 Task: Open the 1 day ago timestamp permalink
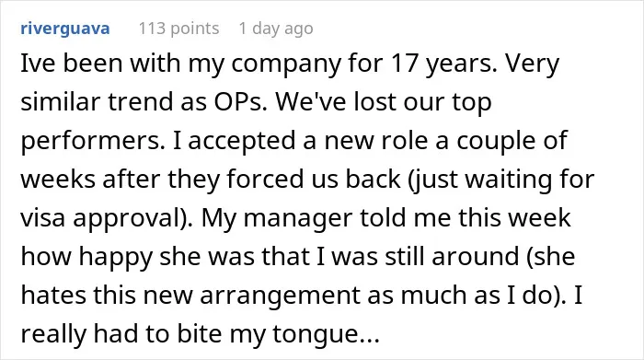pyautogui.click(x=276, y=29)
